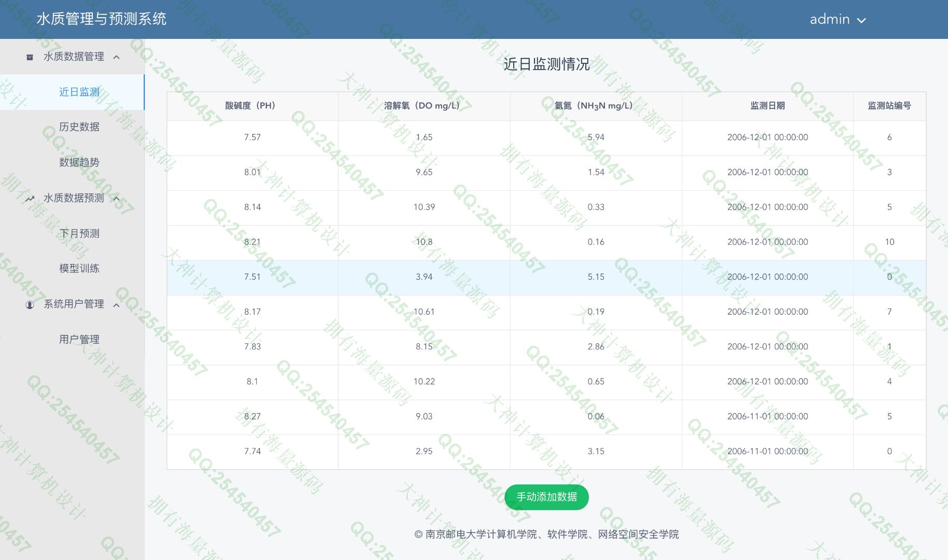Click ammonia nitrogen value 0.06
The image size is (948, 560).
[x=596, y=416]
